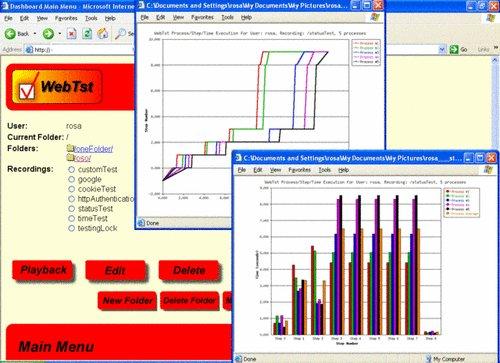
Task: Click the vertical scrollbar up arrow
Action: tap(495, 60)
